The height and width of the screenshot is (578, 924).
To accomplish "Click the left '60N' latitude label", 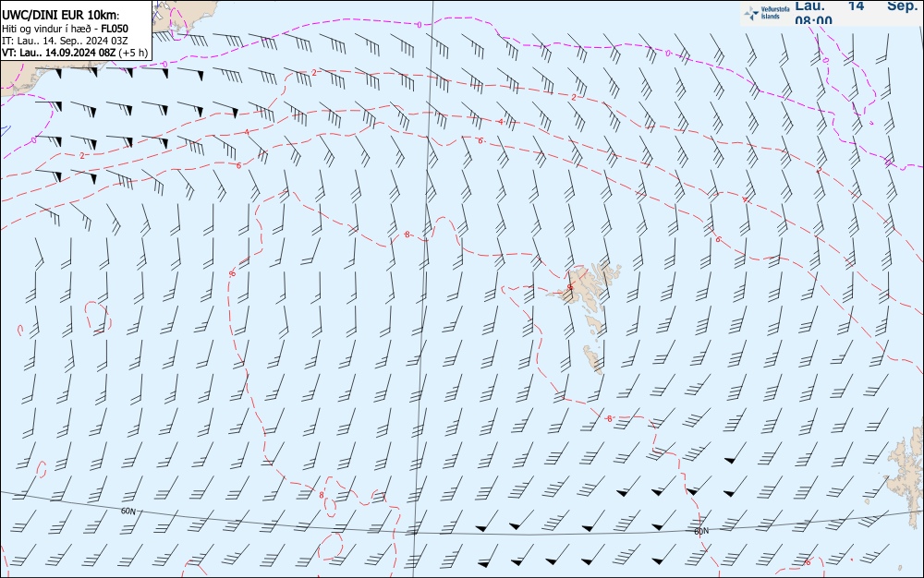I will pyautogui.click(x=128, y=511).
